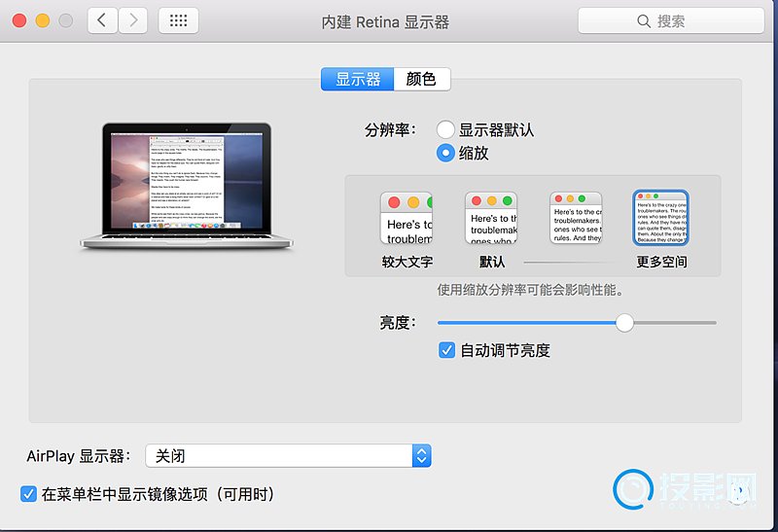Click the magnifying glass search icon
This screenshot has height=532, width=778.
(644, 21)
